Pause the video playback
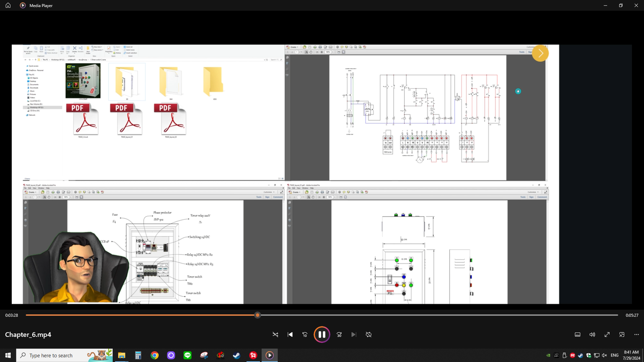Viewport: 644px width, 362px height. 322,334
